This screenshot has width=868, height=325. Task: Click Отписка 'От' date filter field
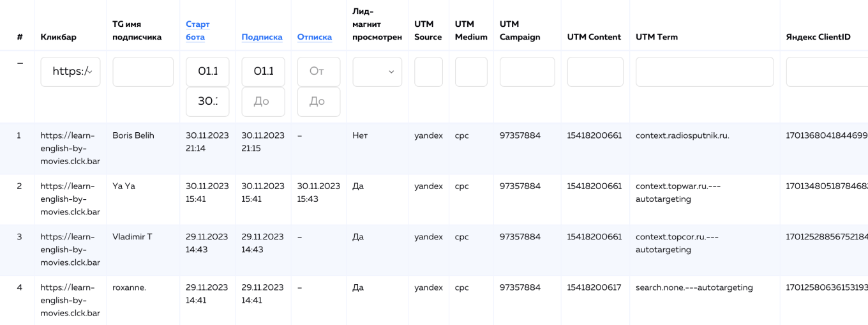318,72
